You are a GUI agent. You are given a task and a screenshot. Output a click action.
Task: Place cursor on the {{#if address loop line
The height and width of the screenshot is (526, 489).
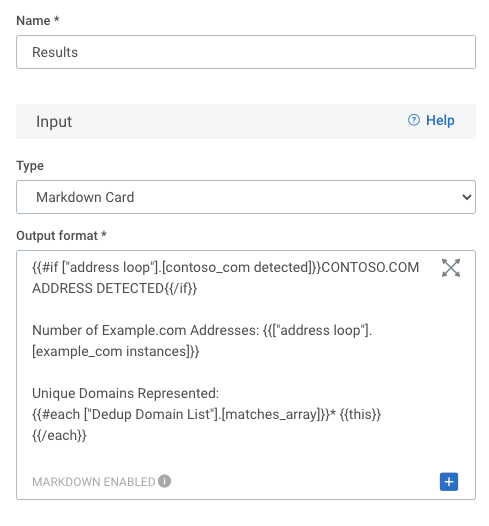225,267
